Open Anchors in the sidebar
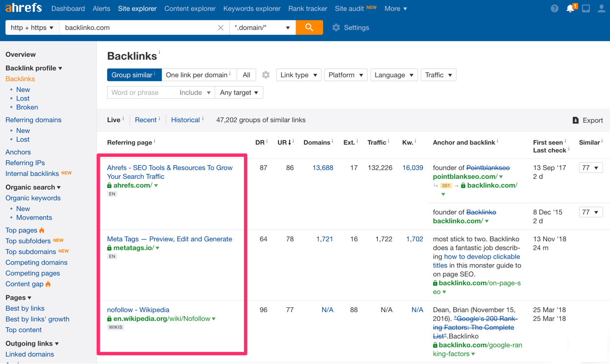Viewport: 610px width, 364px height. (x=18, y=152)
